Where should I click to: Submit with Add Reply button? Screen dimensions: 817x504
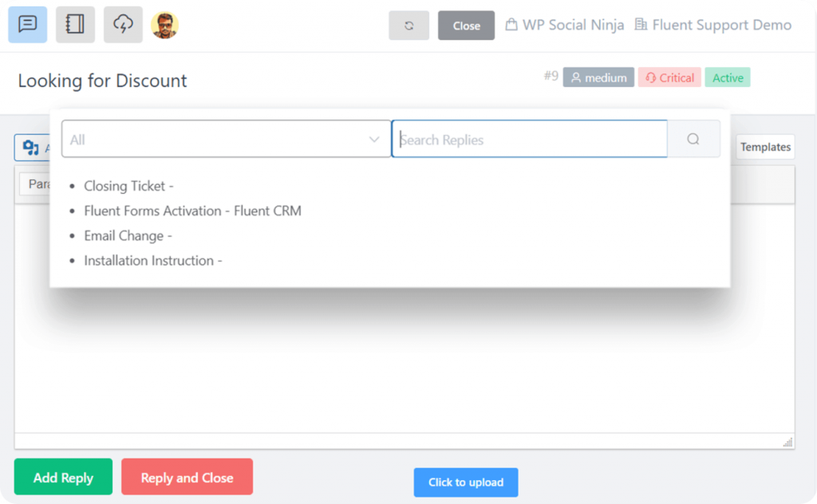tap(63, 477)
